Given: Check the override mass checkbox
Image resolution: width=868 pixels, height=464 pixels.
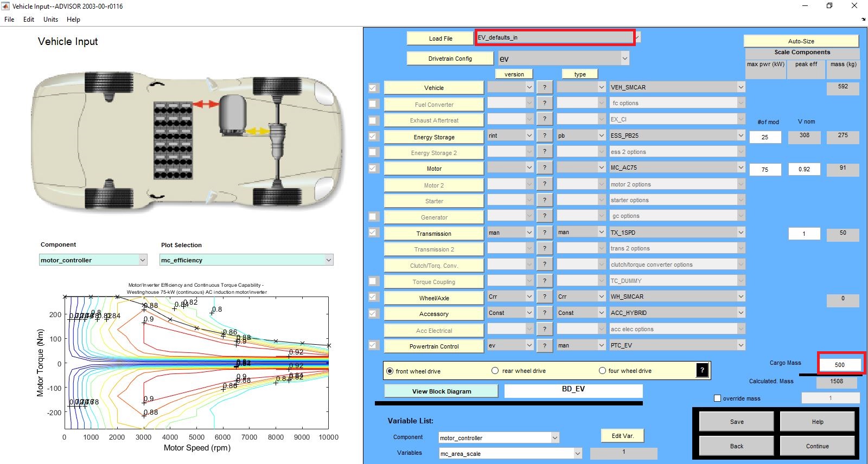Looking at the screenshot, I should 717,398.
